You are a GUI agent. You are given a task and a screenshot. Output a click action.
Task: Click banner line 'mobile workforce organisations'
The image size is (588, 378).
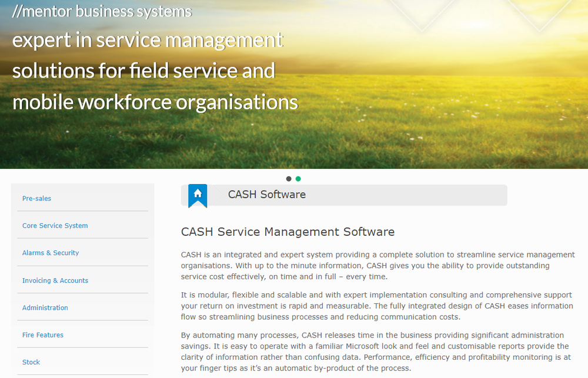pos(155,102)
